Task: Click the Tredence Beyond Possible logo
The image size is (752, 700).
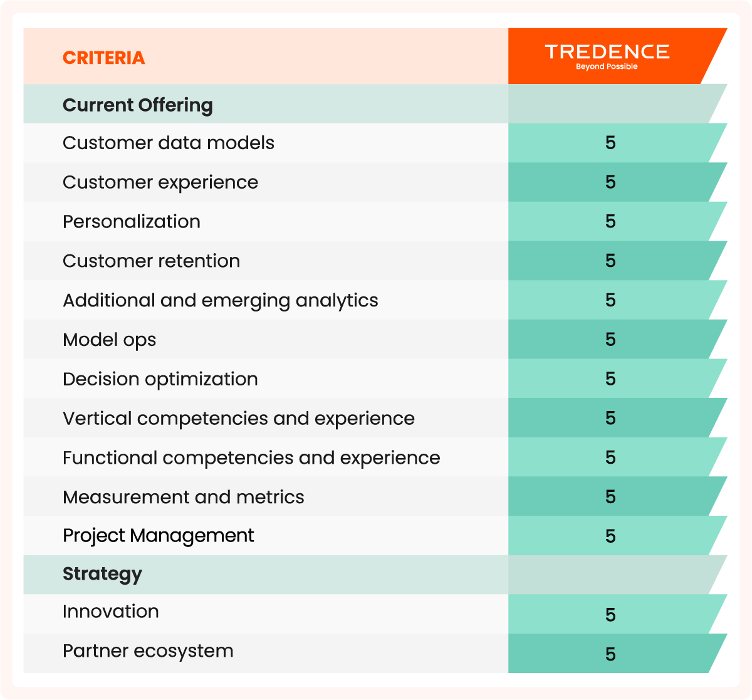Action: pos(607,56)
